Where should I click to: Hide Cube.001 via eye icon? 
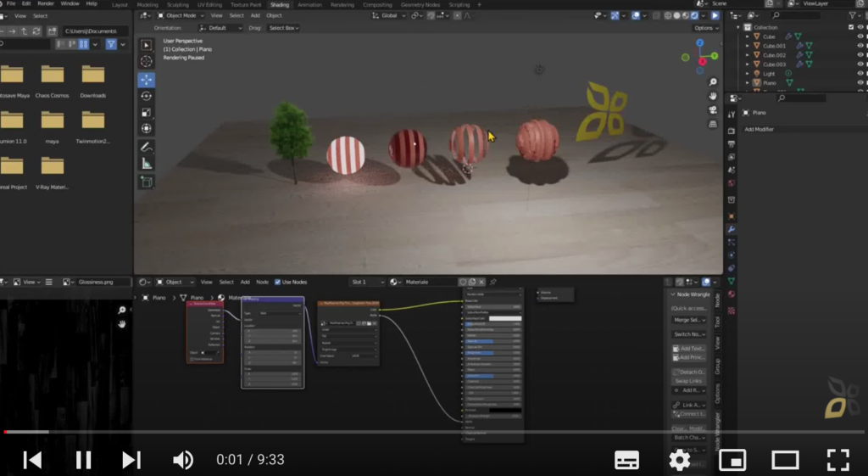[x=860, y=46]
